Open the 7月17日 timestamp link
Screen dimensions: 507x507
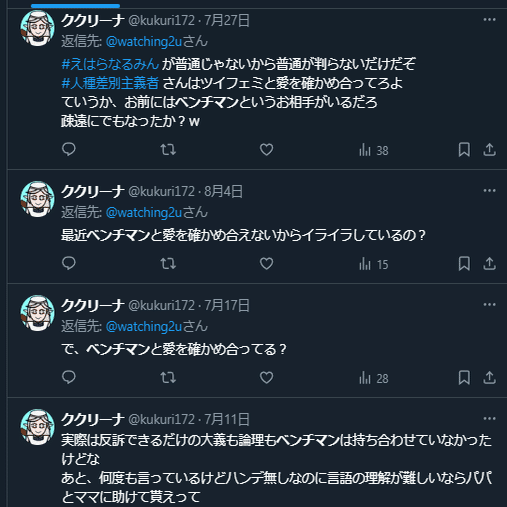pos(227,305)
